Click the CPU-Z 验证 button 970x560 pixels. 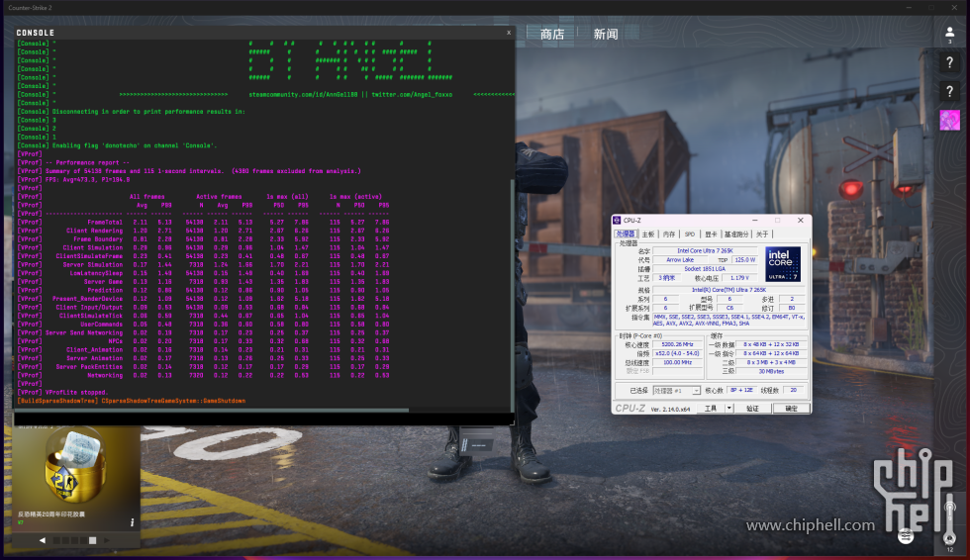(752, 409)
